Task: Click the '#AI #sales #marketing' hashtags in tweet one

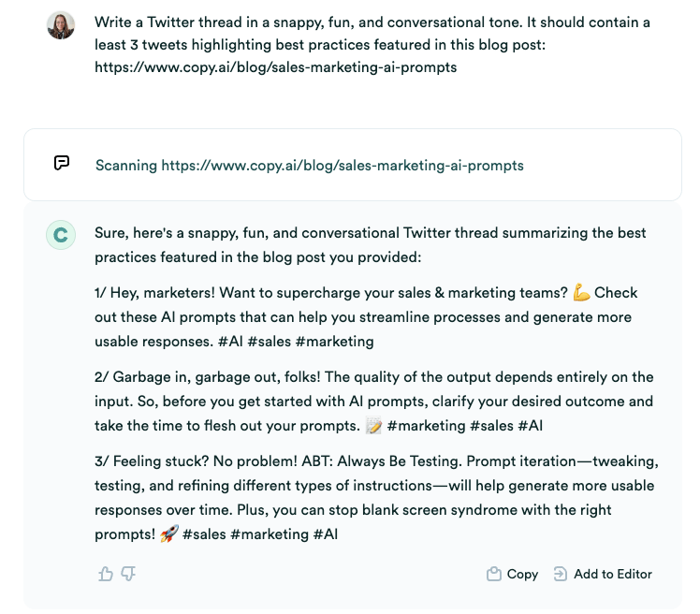Action: click(x=296, y=342)
